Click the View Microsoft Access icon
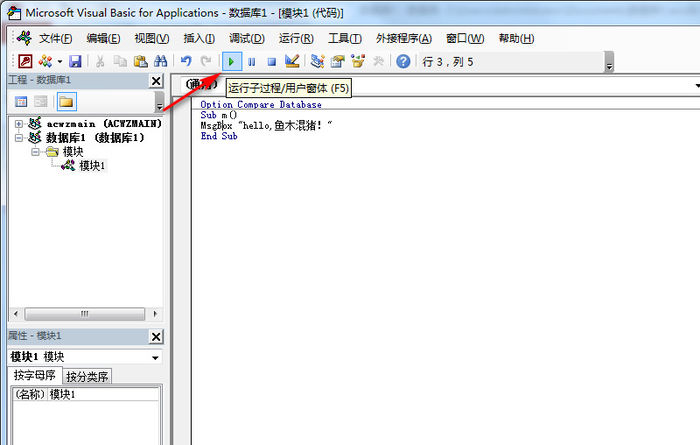700x445 pixels. (x=24, y=62)
